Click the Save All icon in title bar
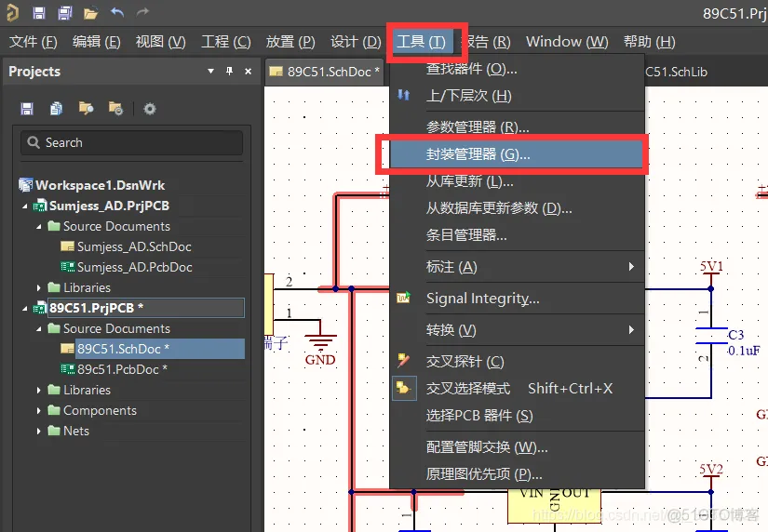Viewport: 768px width, 532px height. click(x=64, y=13)
